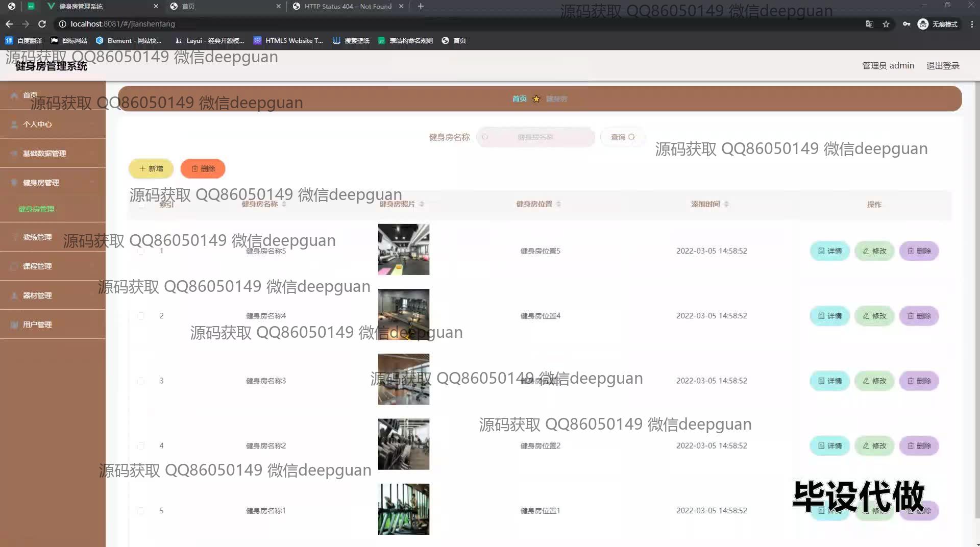
Task: Click the icon beside 用户管理
Action: coord(14,325)
